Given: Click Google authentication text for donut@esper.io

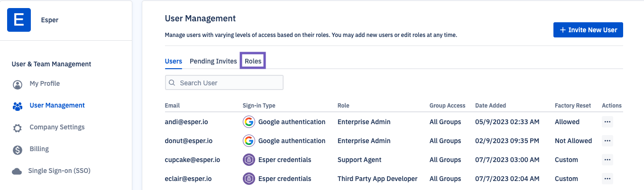Looking at the screenshot, I should pos(292,141).
